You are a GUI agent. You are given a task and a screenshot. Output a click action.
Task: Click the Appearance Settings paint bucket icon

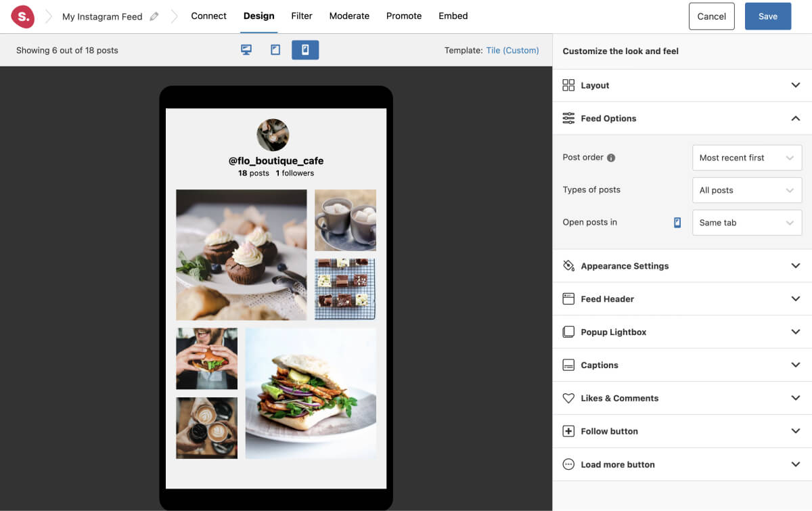[568, 266]
